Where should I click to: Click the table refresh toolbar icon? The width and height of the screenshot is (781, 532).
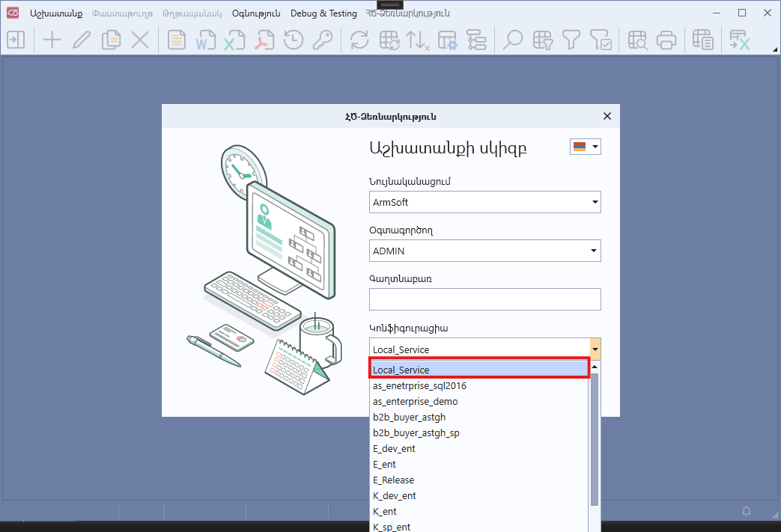coord(389,40)
